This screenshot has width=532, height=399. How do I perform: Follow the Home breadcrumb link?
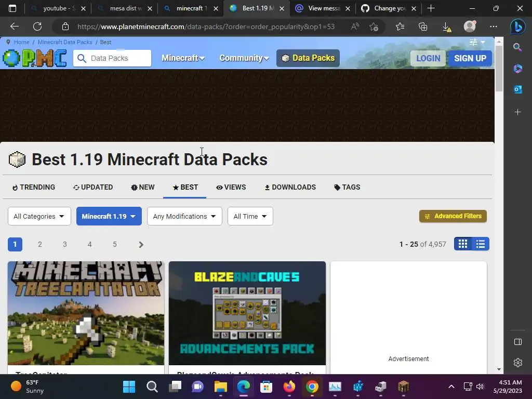tap(21, 42)
